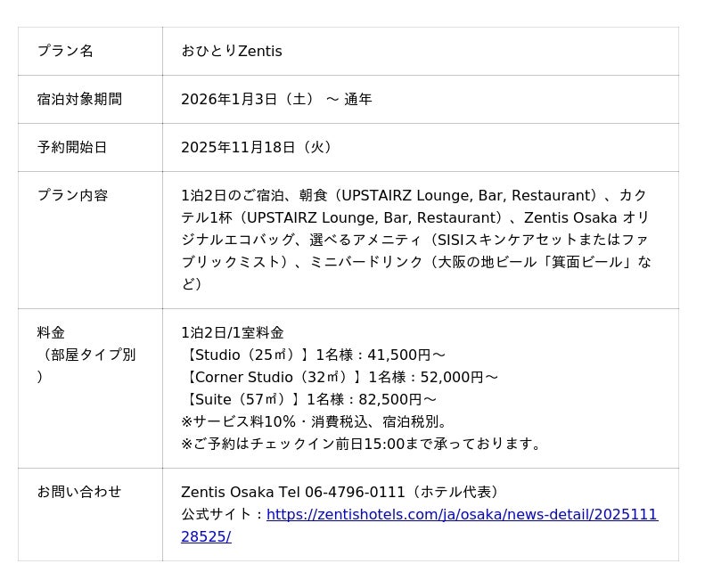713x588 pixels.
Task: Click the プラン名 header cell
Action: [65, 52]
